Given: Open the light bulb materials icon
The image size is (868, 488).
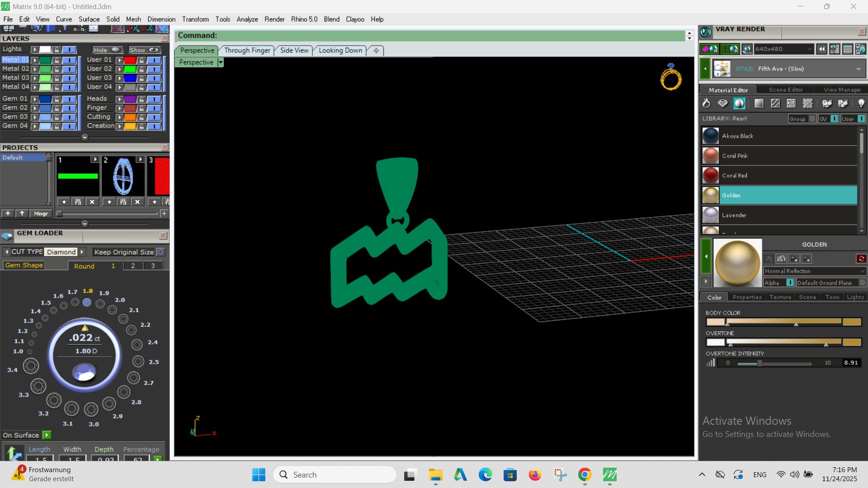Looking at the screenshot, I should pos(861,103).
